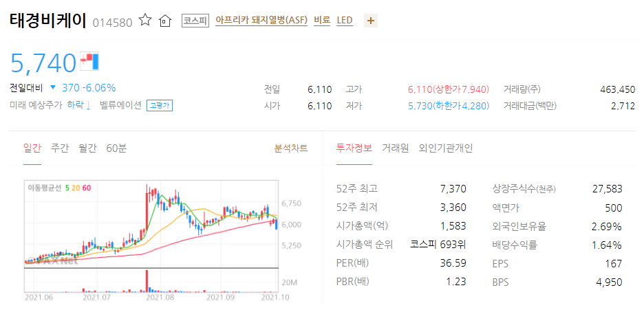Click the 전일대비 change value 370 -6.06%
The image size is (644, 312).
(89, 88)
